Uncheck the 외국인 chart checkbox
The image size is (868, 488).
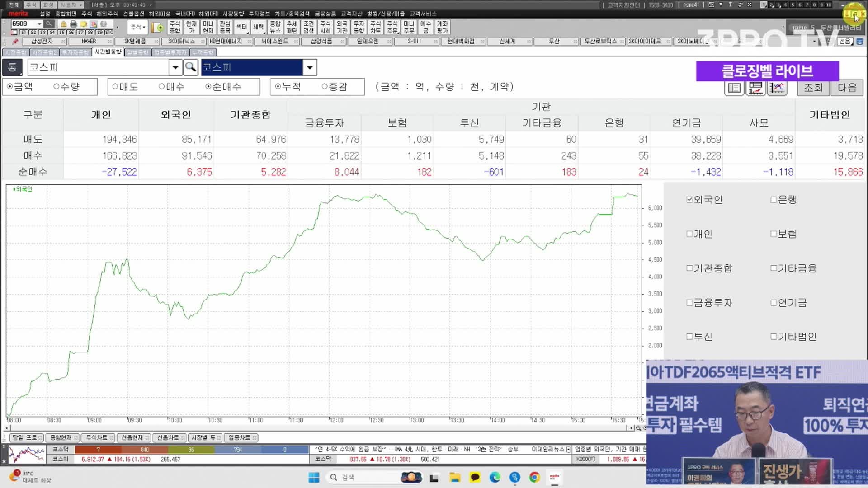(x=689, y=199)
